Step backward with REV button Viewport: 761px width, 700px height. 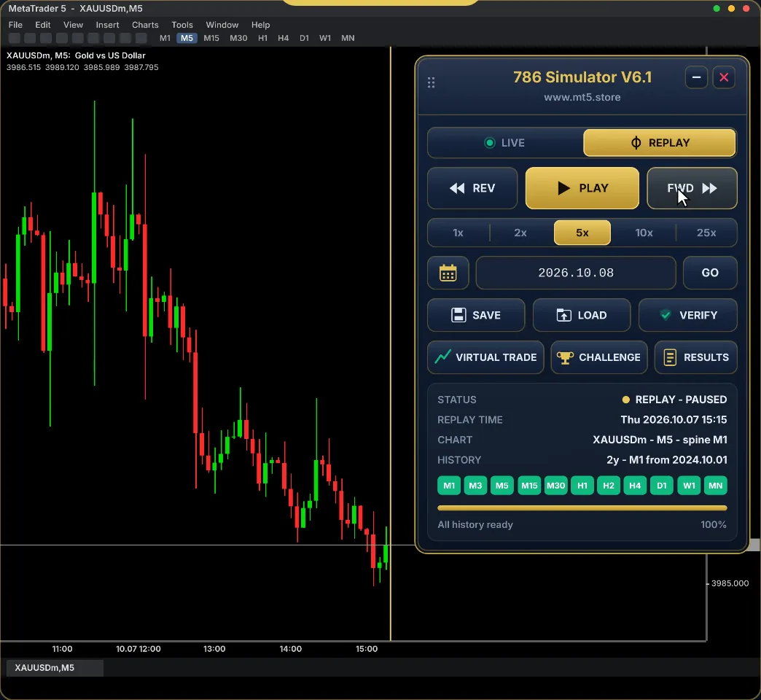[x=472, y=188]
